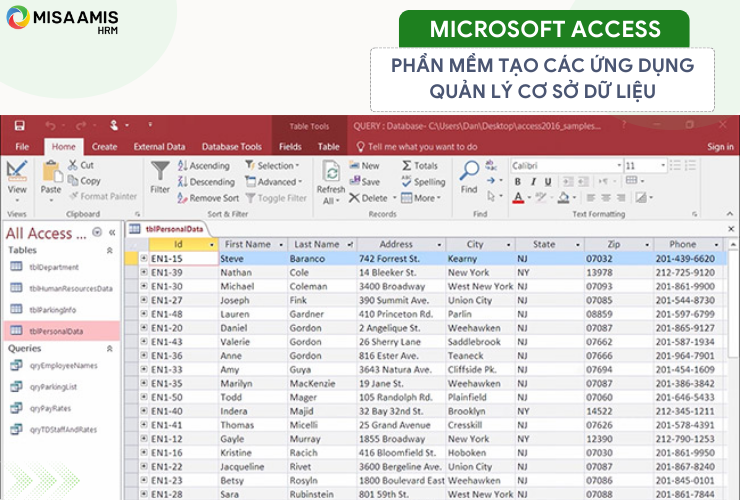Image resolution: width=740 pixels, height=500 pixels.
Task: Open the Advanced filter dropdown
Action: coord(274,182)
